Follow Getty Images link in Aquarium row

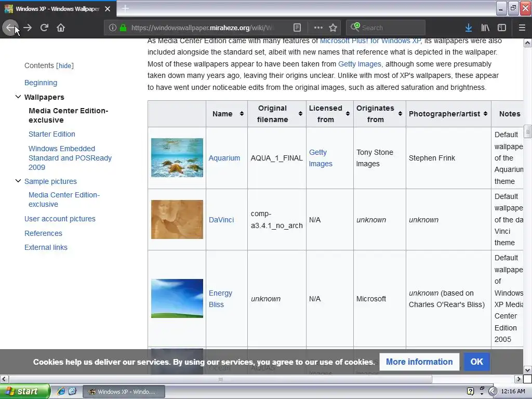coord(321,158)
